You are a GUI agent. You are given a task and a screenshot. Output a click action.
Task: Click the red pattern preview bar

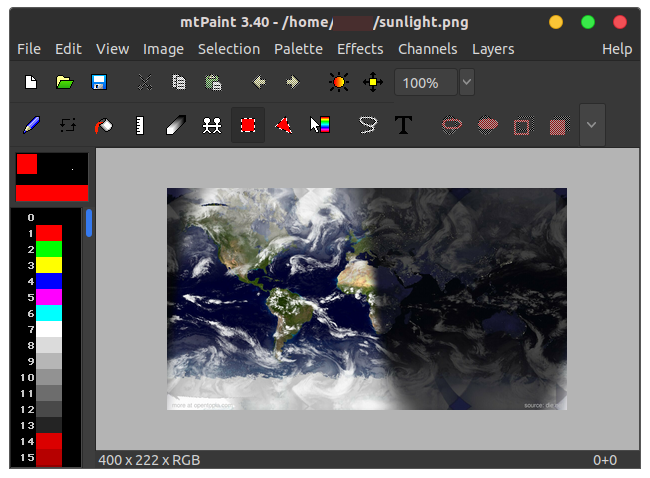52,193
